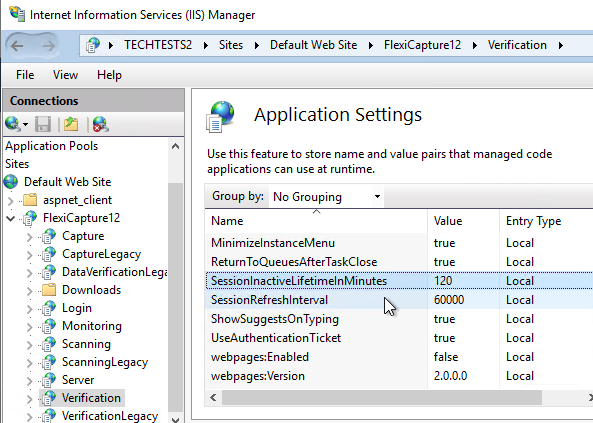Open the File menu
The image size is (593, 423).
[25, 75]
